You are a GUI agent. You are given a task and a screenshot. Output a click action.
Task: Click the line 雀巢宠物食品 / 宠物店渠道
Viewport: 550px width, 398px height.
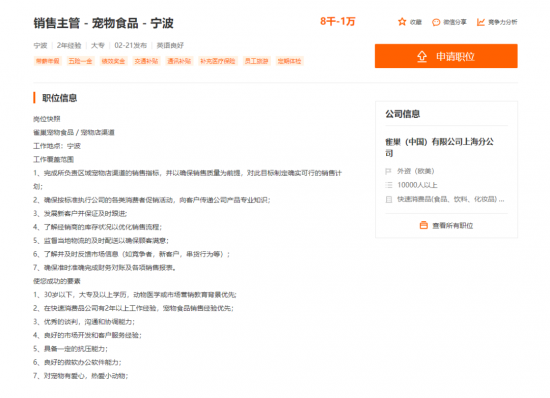[x=74, y=132]
